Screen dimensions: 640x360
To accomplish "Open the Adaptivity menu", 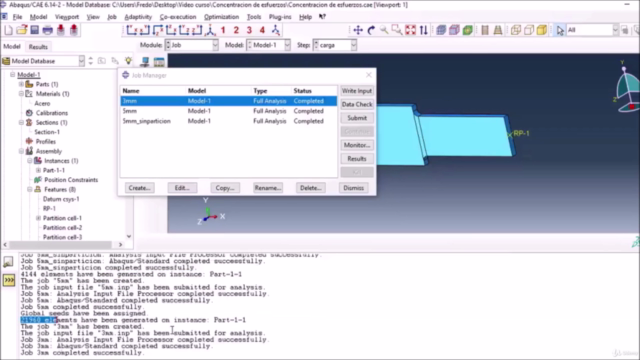I will pyautogui.click(x=138, y=17).
